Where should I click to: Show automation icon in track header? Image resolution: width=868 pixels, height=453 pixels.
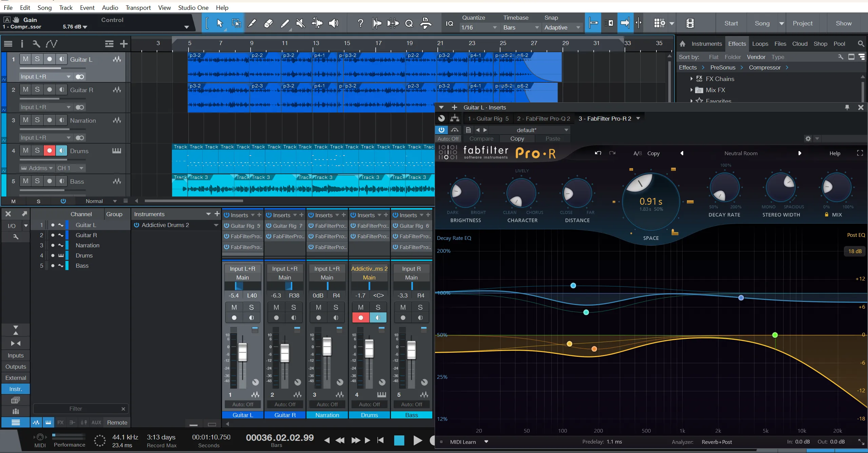coord(52,44)
